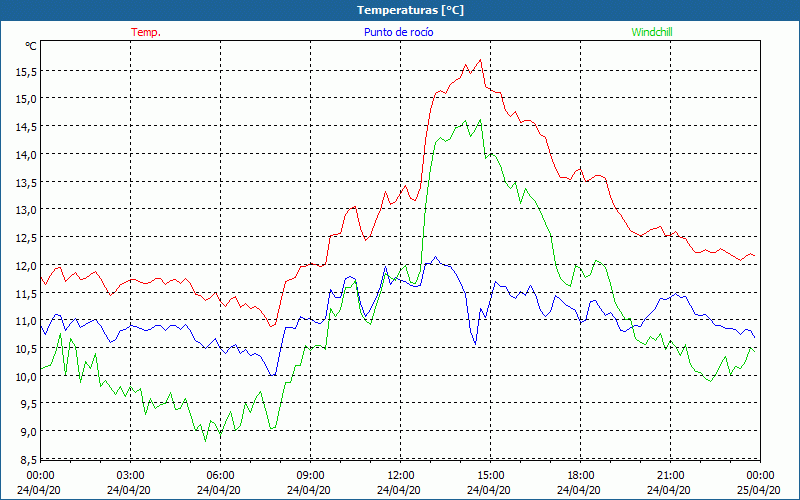The height and width of the screenshot is (500, 800).
Task: Click the '15,0' y-axis value
Action: [26, 100]
